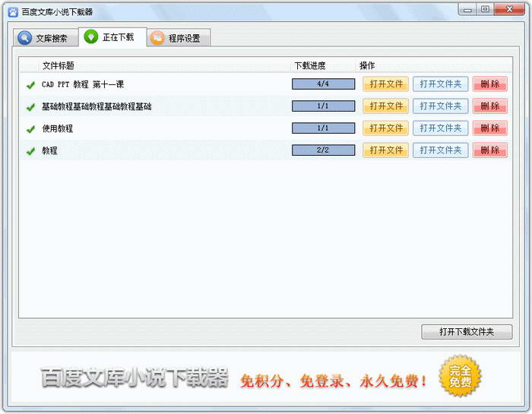Click the 2/2 progress bar

[323, 150]
